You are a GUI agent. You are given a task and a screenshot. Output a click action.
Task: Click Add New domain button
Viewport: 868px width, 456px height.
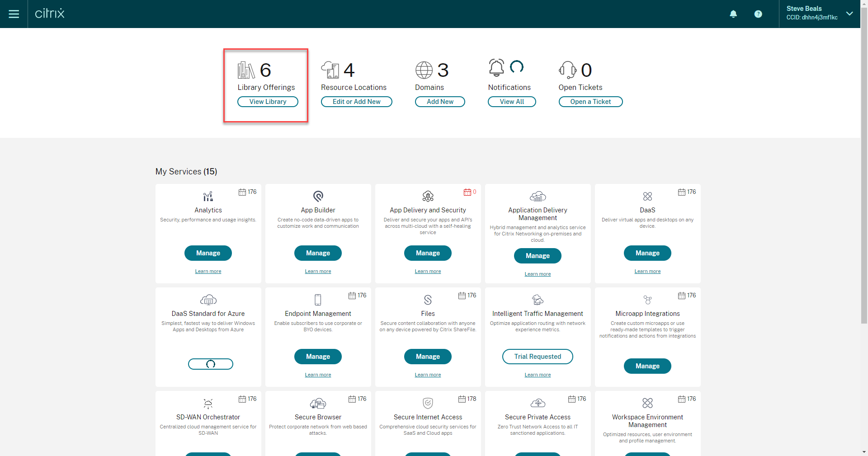(x=440, y=102)
